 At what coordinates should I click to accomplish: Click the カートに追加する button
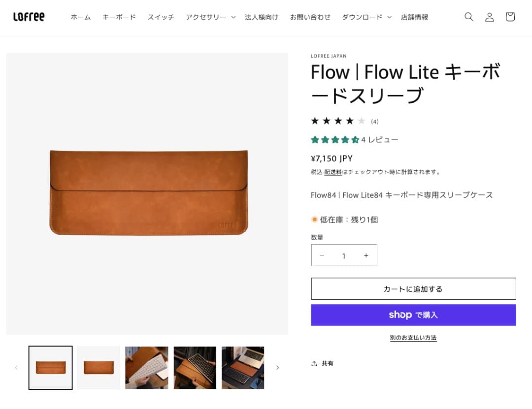pyautogui.click(x=413, y=288)
